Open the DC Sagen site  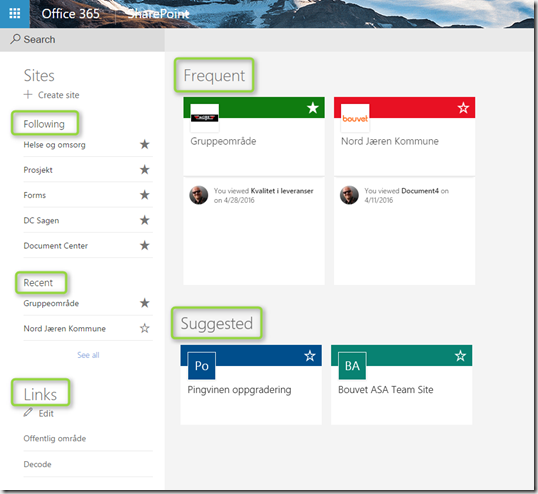[x=41, y=220]
